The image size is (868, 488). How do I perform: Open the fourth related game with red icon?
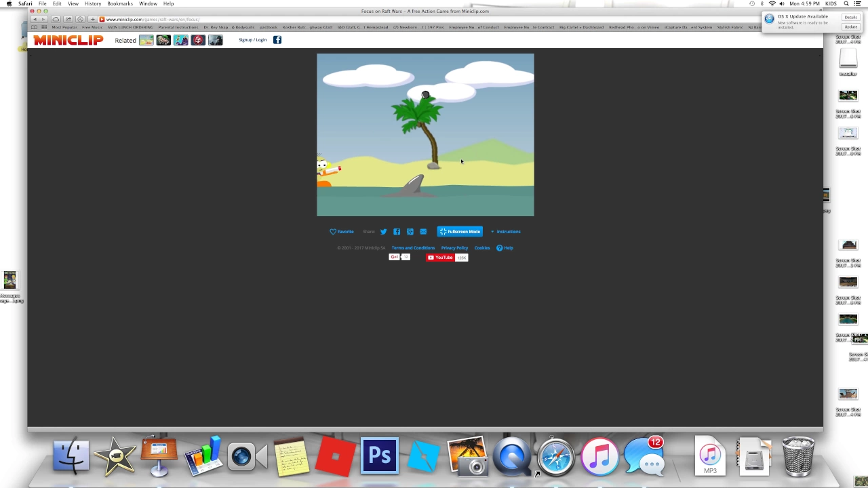(198, 40)
